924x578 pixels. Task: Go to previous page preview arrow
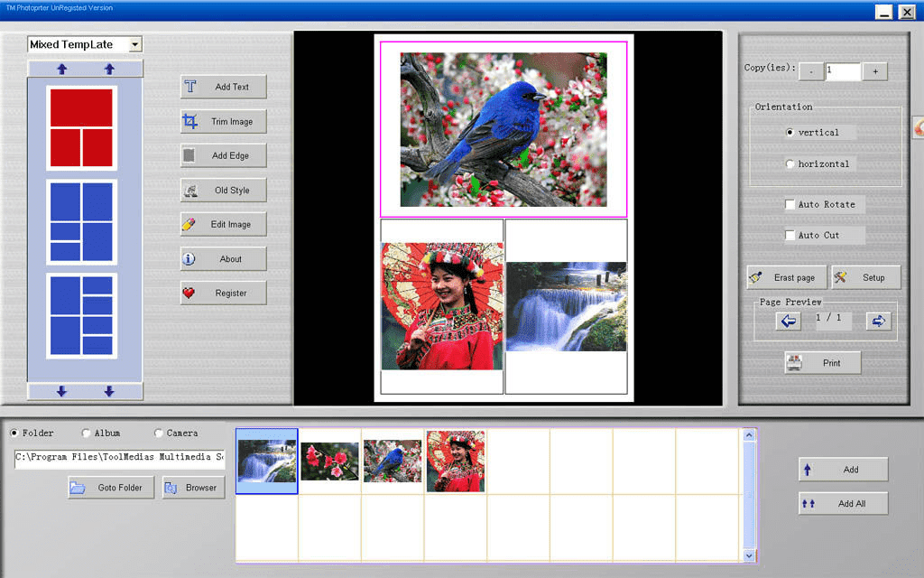coord(788,321)
